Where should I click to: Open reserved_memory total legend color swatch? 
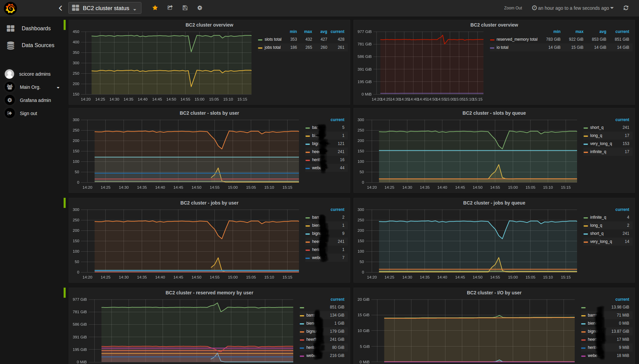click(492, 40)
